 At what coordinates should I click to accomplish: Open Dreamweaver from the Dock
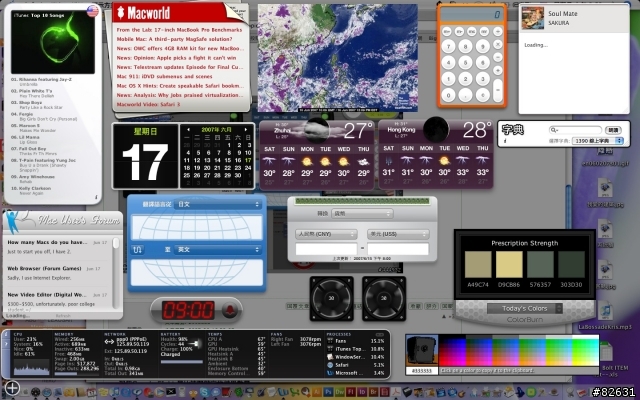[x=340, y=392]
